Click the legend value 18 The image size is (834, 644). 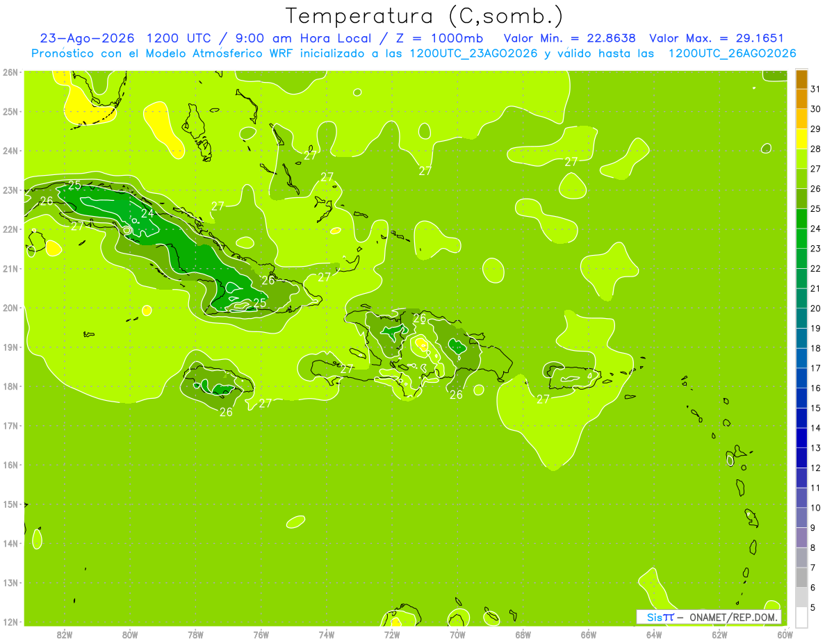[x=815, y=348]
